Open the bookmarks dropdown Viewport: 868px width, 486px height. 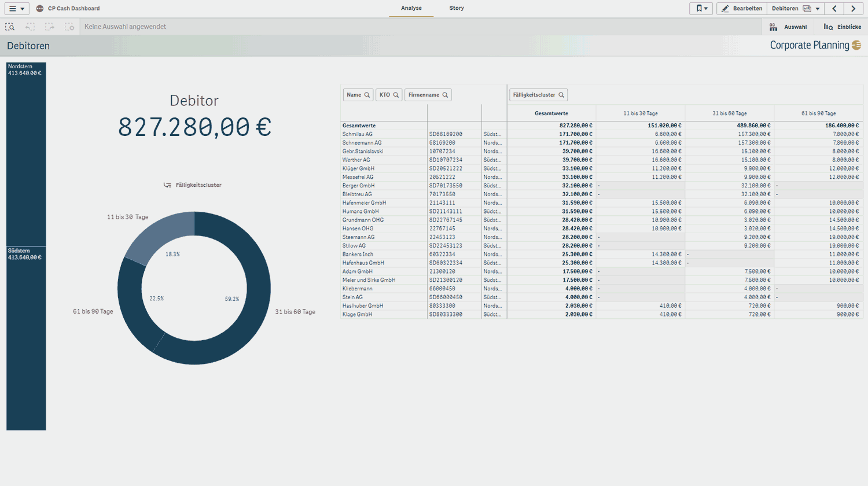(x=701, y=9)
